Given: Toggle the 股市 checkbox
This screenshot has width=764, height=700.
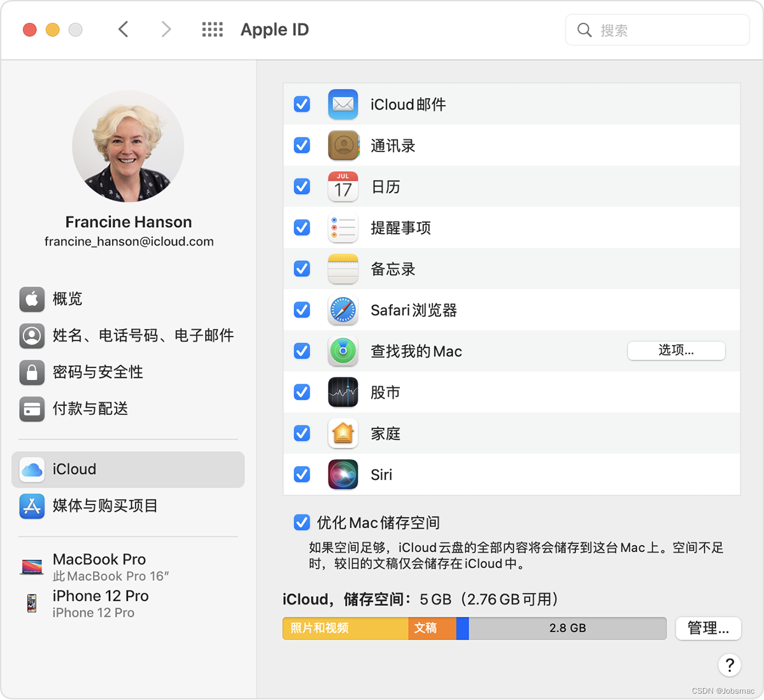Looking at the screenshot, I should click(x=302, y=392).
